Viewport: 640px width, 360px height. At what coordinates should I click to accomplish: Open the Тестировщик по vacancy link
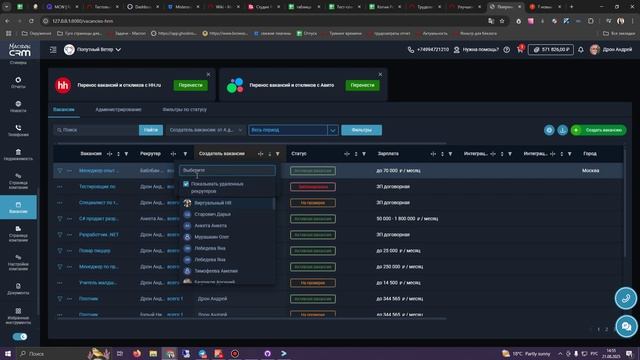tap(97, 187)
